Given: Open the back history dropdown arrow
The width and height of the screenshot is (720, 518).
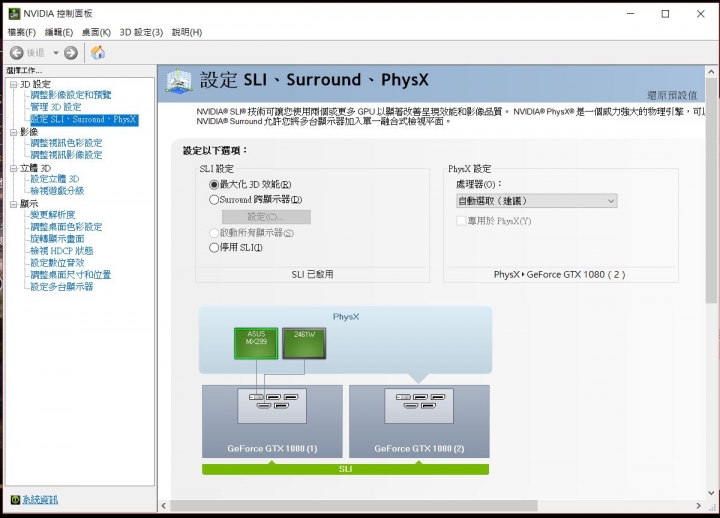Looking at the screenshot, I should (x=56, y=53).
